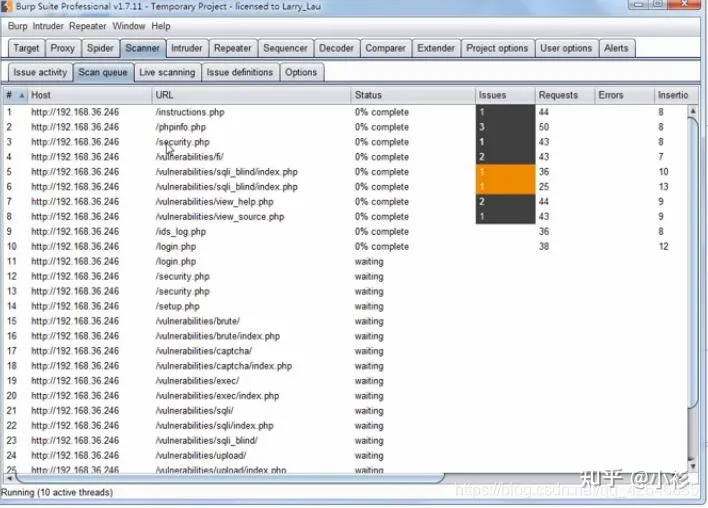Open the Window menu
The width and height of the screenshot is (708, 508).
click(129, 26)
